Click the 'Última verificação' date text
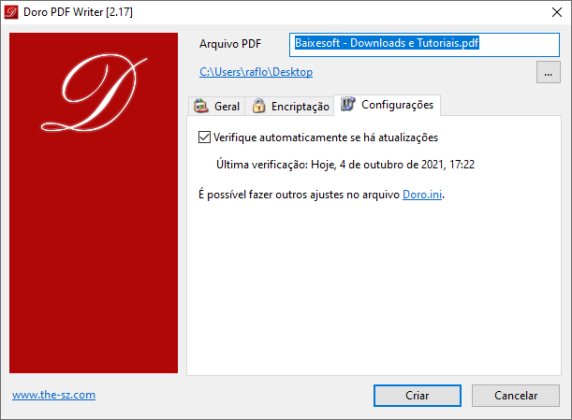 click(x=345, y=165)
